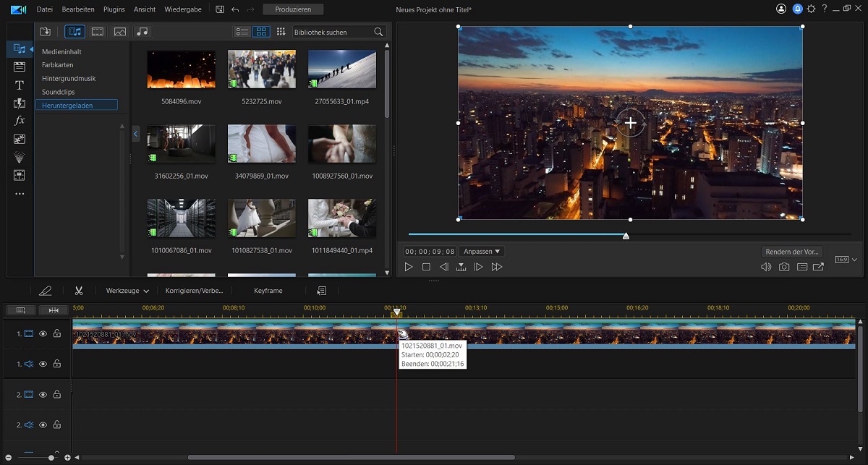Lock video track 2

(56, 395)
